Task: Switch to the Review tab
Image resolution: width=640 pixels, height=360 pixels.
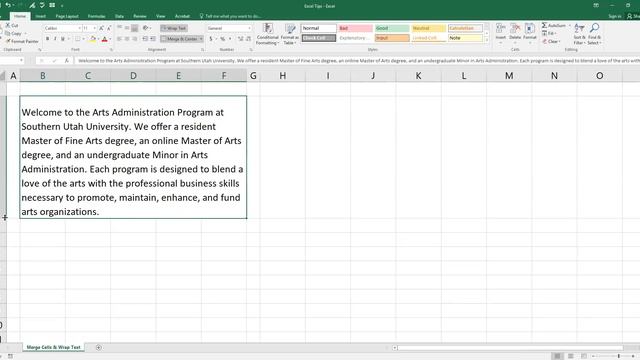Action: (x=140, y=16)
